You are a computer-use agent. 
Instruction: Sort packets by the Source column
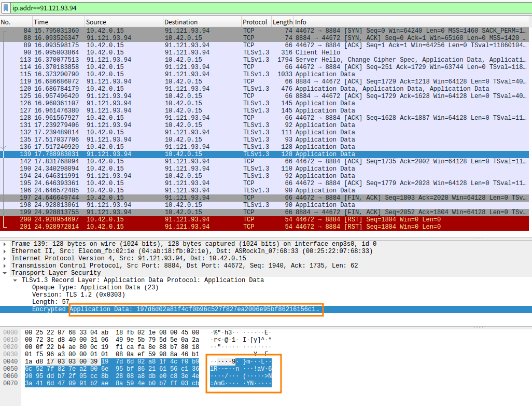104,22
